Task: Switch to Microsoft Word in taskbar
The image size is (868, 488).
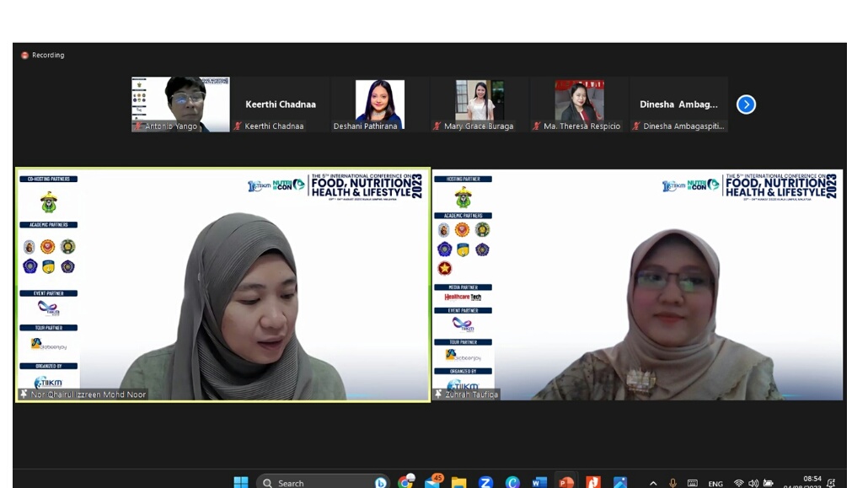Action: [539, 482]
